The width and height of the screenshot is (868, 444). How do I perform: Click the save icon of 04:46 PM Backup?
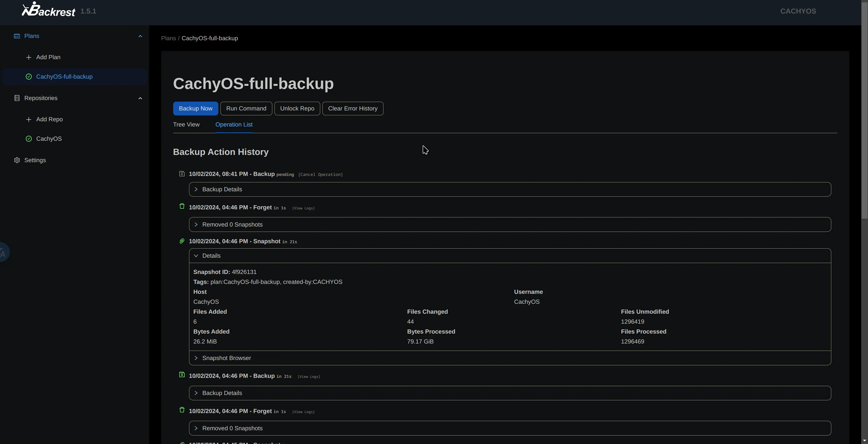182,375
